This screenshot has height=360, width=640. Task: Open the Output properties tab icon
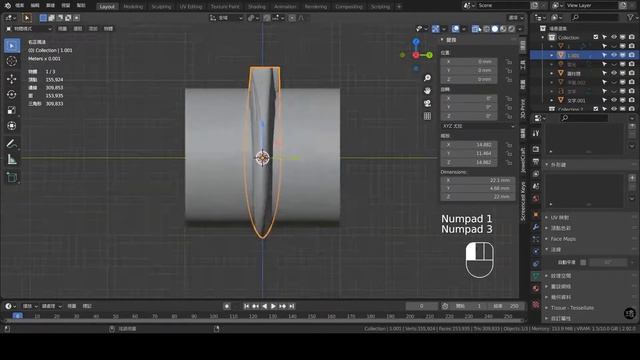536,162
